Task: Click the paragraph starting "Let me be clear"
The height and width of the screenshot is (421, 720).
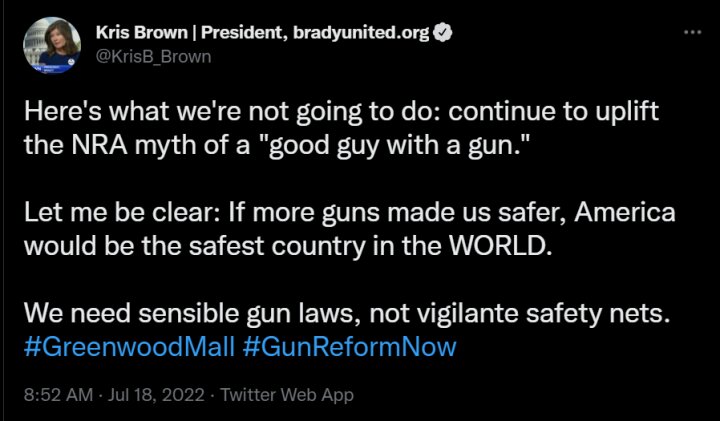Action: point(349,230)
